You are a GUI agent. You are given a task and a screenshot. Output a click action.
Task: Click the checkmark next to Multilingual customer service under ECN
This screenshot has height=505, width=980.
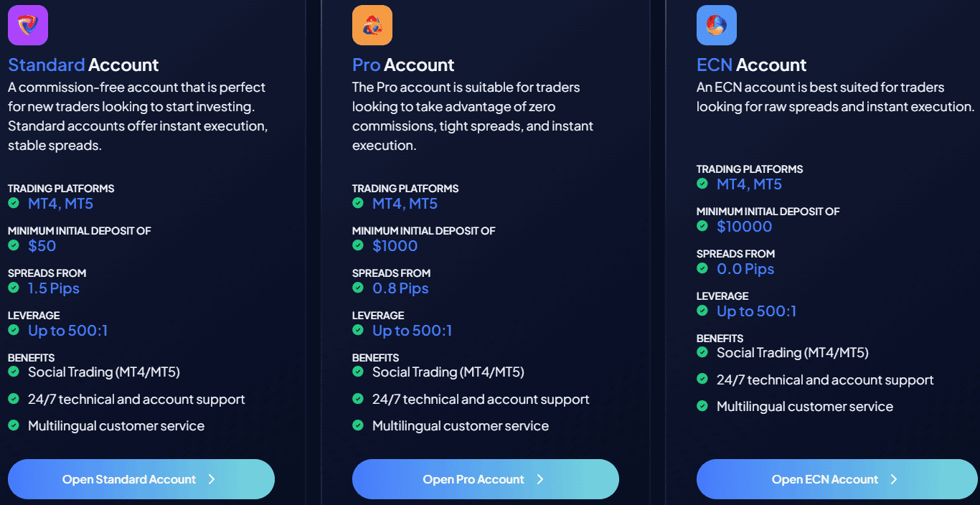coord(702,406)
